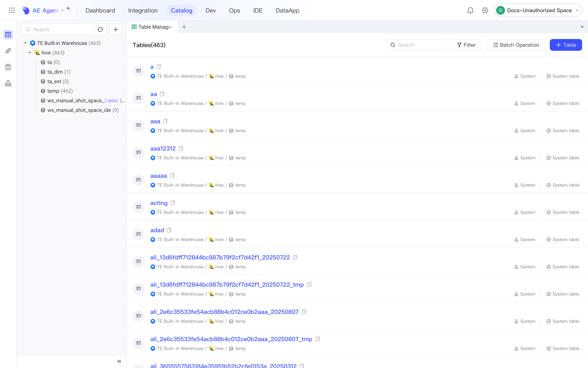Open the notifications bell
588x368 pixels.
(470, 10)
